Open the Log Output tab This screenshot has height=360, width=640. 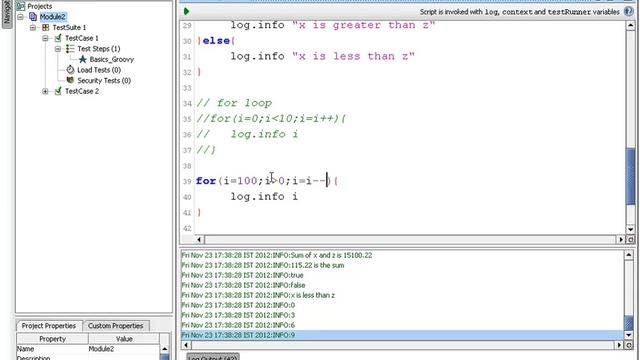213,357
